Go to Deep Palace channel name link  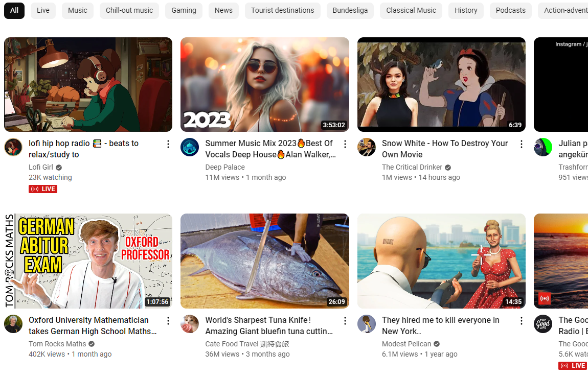point(225,168)
